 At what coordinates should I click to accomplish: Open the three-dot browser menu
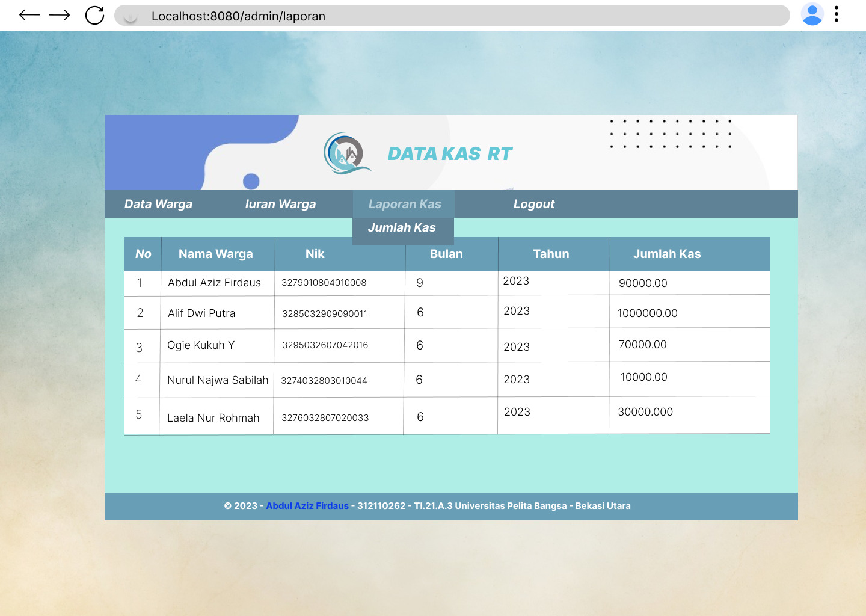coord(836,14)
